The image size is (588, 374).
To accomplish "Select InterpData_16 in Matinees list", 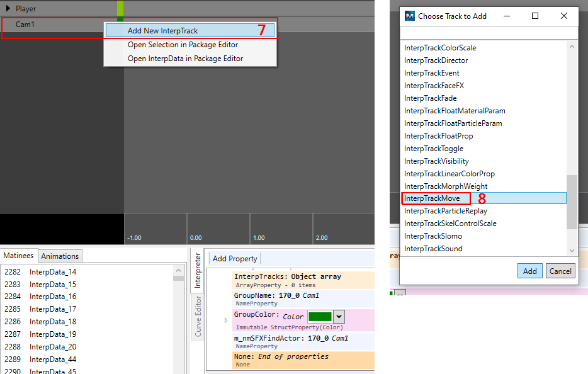I will [x=52, y=297].
